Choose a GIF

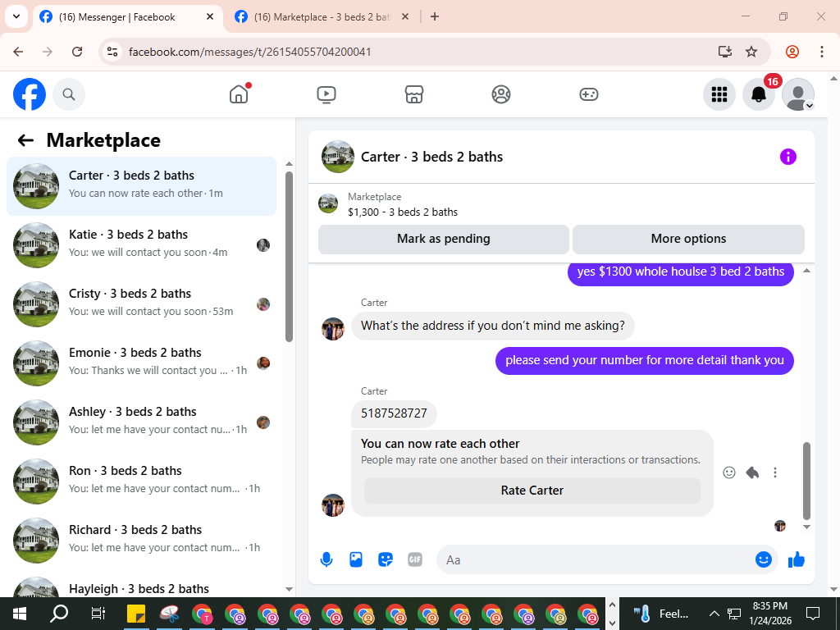pyautogui.click(x=415, y=559)
